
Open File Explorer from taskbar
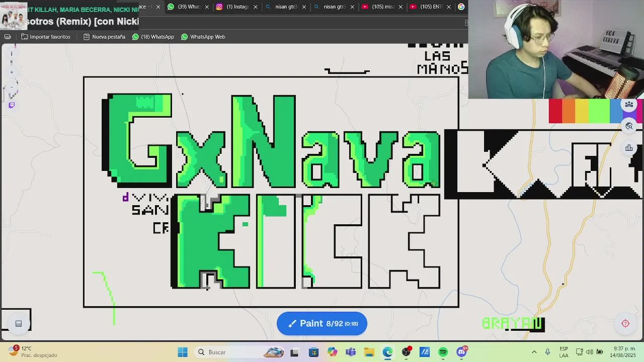(369, 352)
